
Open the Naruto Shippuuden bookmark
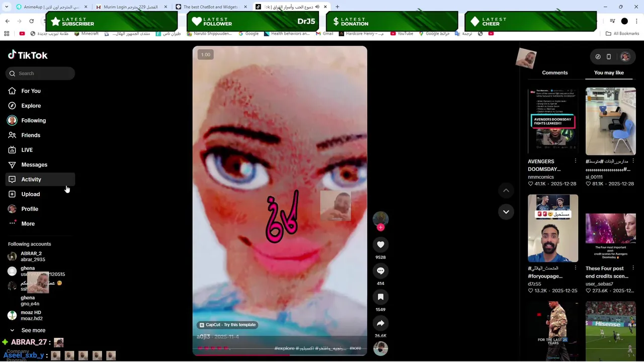pyautogui.click(x=209, y=34)
